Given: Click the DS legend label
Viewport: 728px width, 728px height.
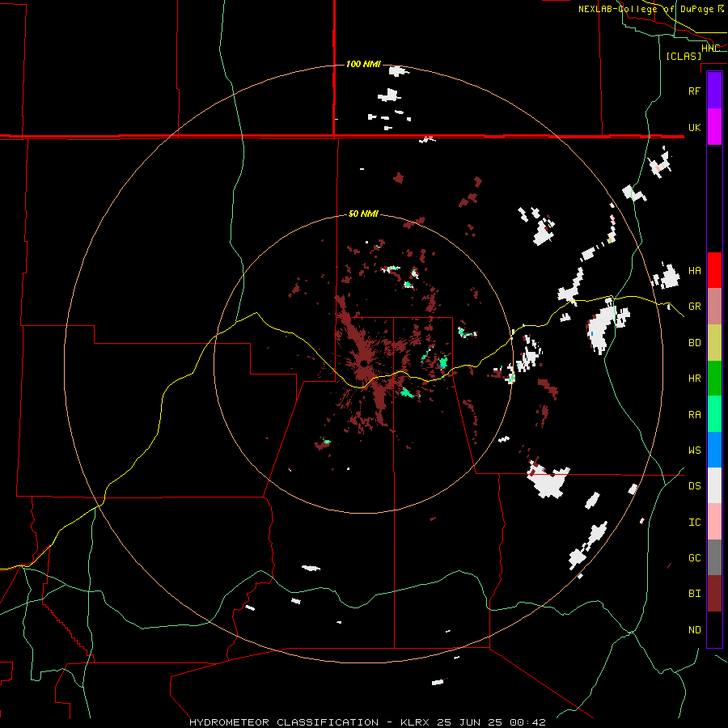Looking at the screenshot, I should tap(694, 486).
